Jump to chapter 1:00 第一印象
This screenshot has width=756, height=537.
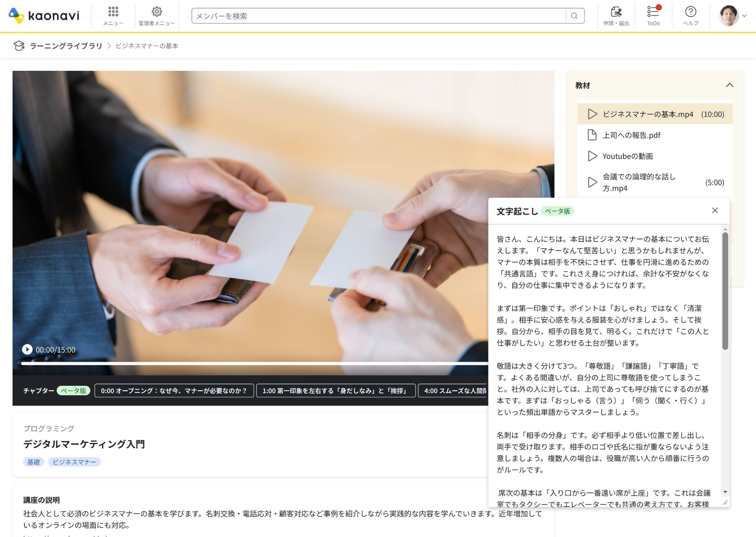click(x=336, y=391)
